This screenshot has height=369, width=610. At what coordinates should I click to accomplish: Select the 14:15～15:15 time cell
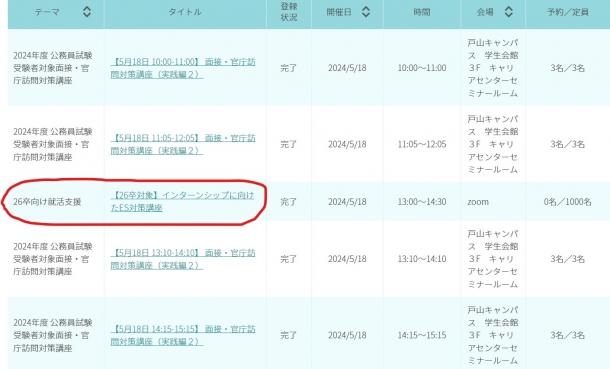tap(422, 335)
